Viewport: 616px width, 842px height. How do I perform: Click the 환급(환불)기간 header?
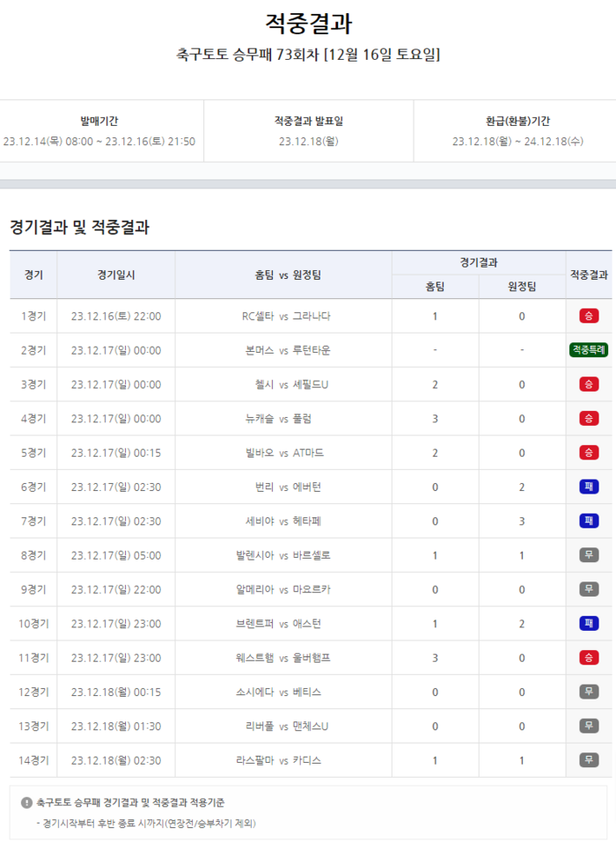pos(517,121)
